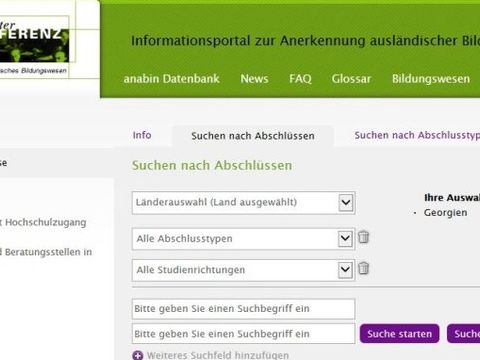Image resolution: width=480 pixels, height=360 pixels.
Task: Focus the second Suchbegriff input field
Action: [x=243, y=334]
